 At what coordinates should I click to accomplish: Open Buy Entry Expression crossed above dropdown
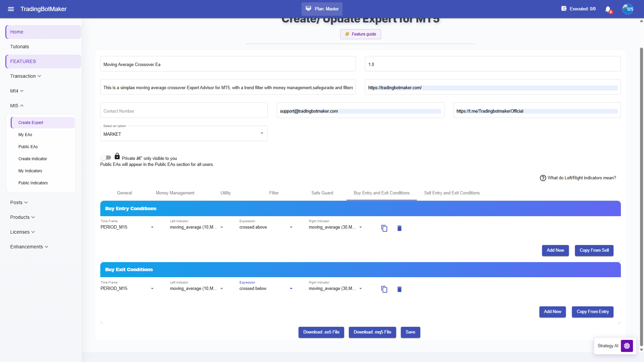266,227
